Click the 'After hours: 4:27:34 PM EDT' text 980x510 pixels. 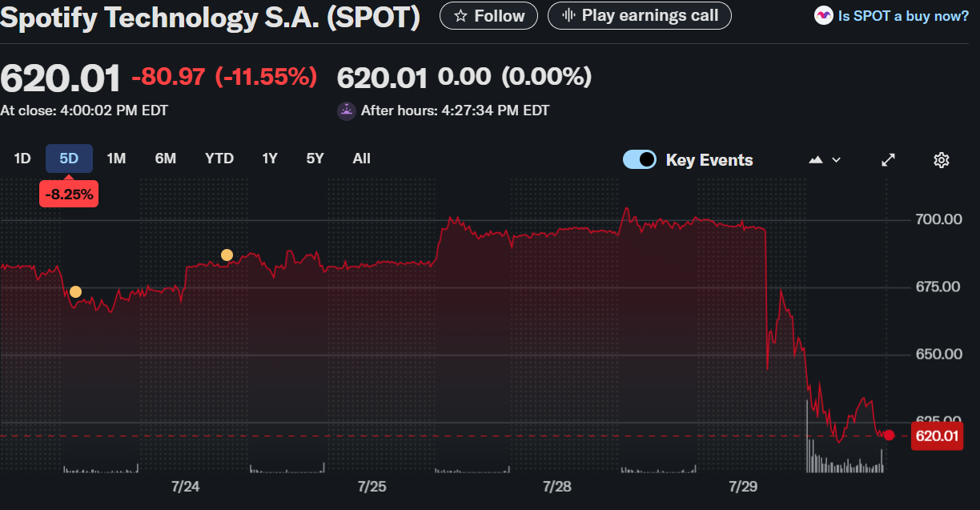click(x=455, y=110)
